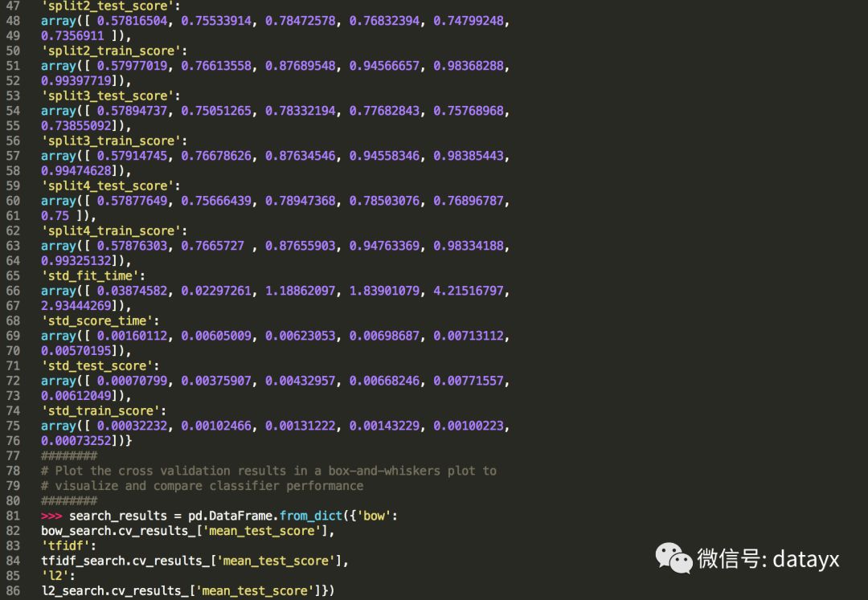Image resolution: width=868 pixels, height=600 pixels.
Task: Click line number 86 in the gutter
Action: click(13, 590)
